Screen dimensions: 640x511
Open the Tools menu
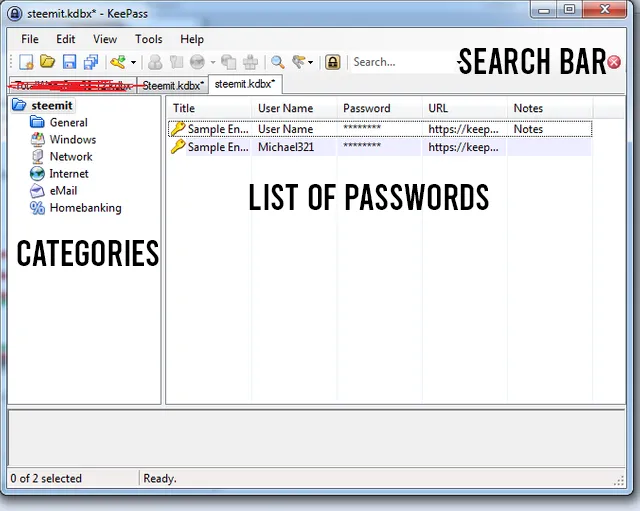click(x=149, y=39)
